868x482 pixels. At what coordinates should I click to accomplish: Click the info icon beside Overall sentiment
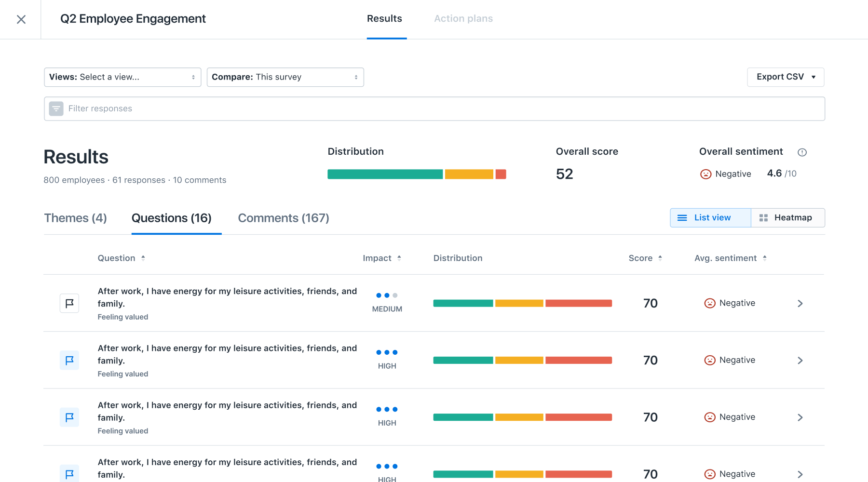point(802,152)
